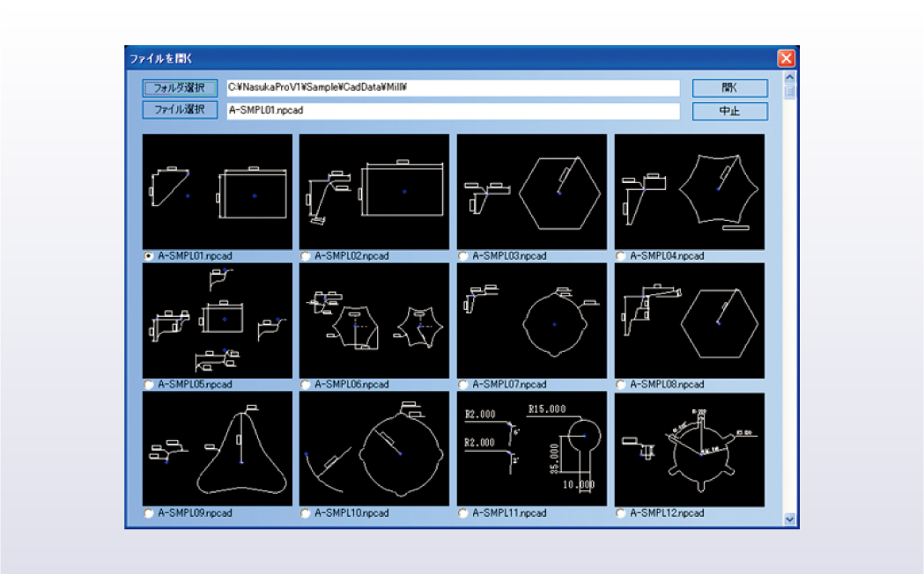The width and height of the screenshot is (924, 574).
Task: Open the A-SMPL10 notched circle thumbnail
Action: point(374,449)
